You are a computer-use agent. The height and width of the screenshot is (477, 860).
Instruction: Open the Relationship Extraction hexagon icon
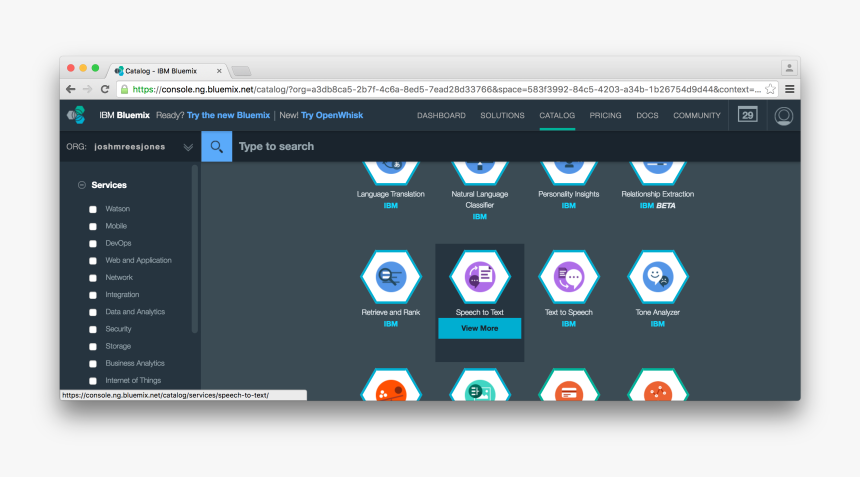pos(658,172)
